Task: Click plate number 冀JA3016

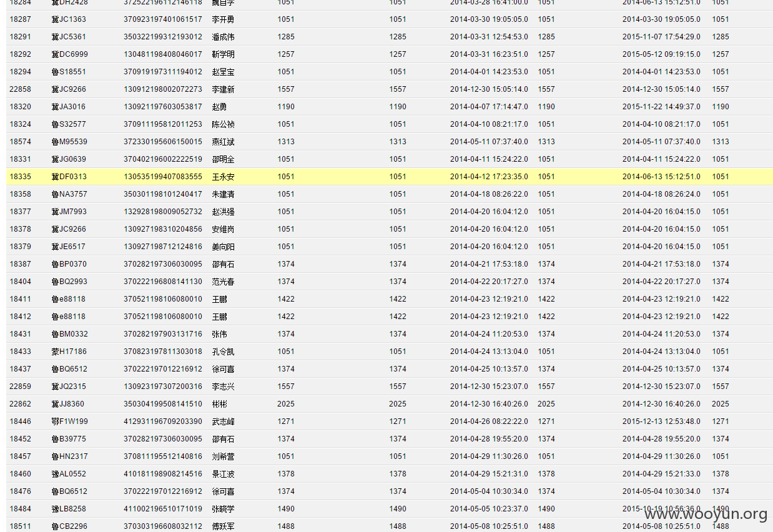Action: click(x=69, y=107)
